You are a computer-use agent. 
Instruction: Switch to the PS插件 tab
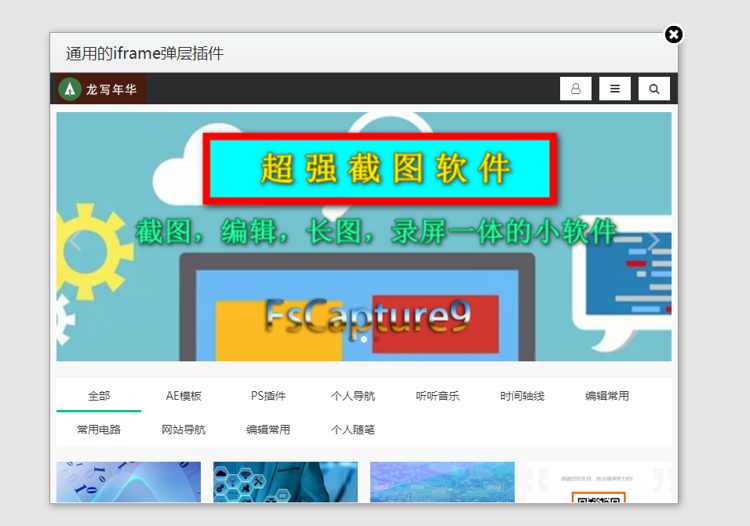point(268,396)
